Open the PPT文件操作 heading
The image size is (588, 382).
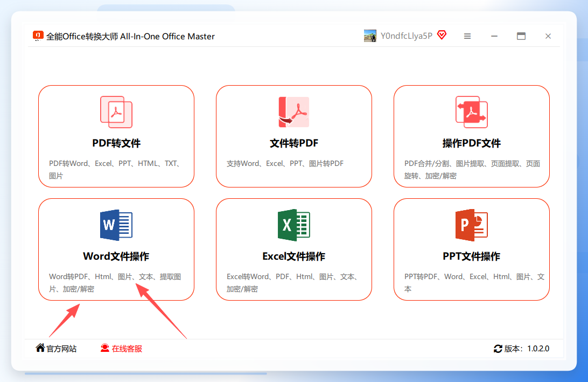[x=471, y=256]
